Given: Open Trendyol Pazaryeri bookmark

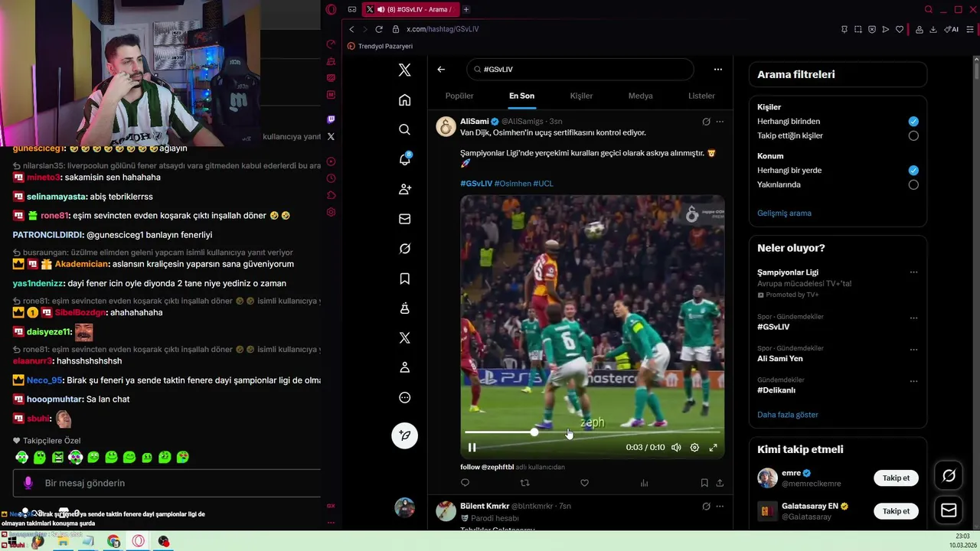Looking at the screenshot, I should coord(380,46).
